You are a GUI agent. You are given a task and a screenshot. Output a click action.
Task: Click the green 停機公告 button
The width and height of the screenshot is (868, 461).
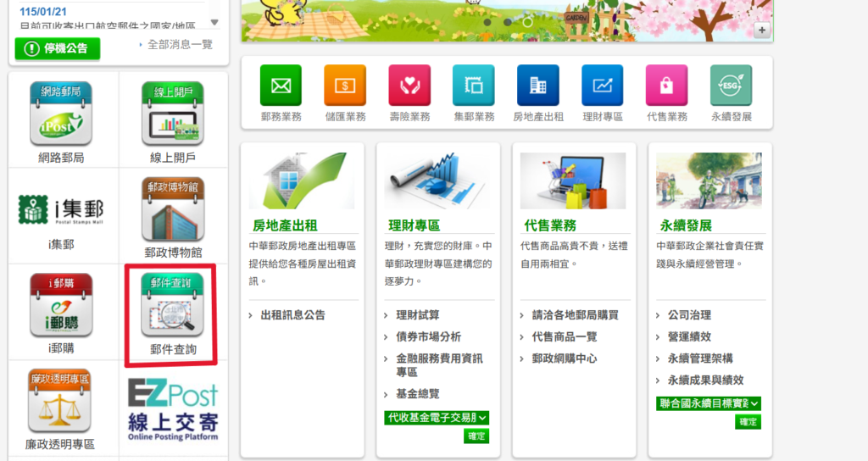58,48
